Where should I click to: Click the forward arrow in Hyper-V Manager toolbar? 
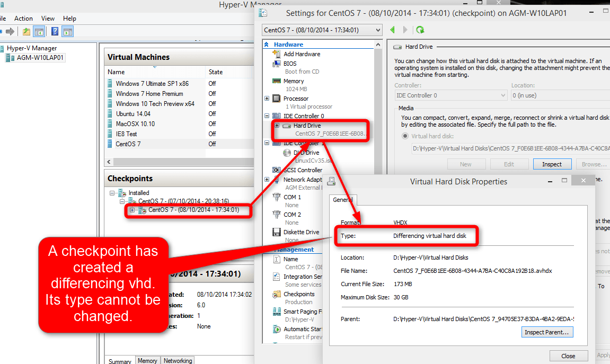(x=10, y=31)
